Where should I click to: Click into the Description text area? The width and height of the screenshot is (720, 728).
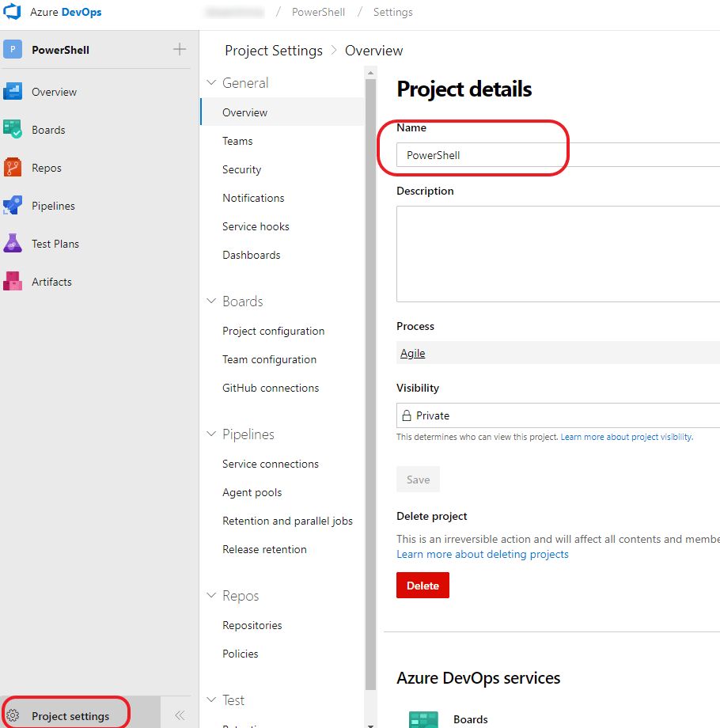click(558, 254)
